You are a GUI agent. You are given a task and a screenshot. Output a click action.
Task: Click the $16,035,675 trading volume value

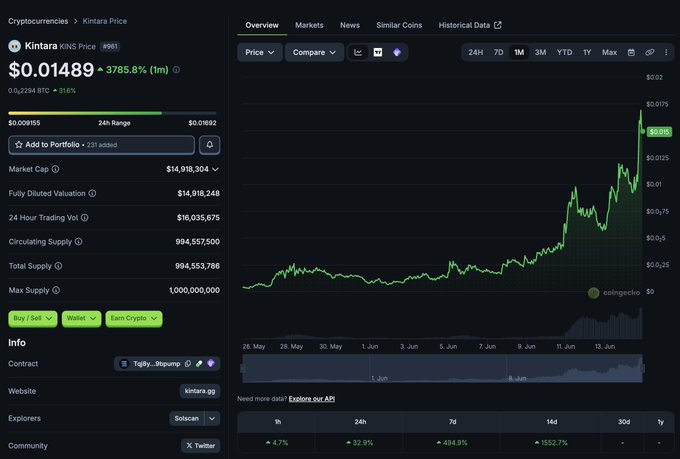(198, 218)
